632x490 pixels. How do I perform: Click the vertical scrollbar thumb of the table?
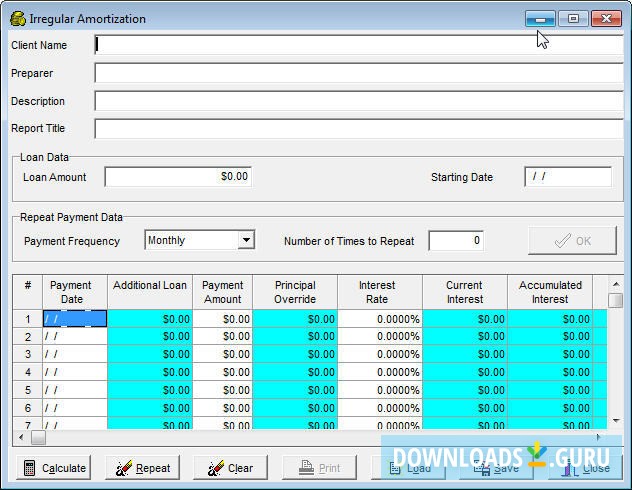(x=615, y=300)
